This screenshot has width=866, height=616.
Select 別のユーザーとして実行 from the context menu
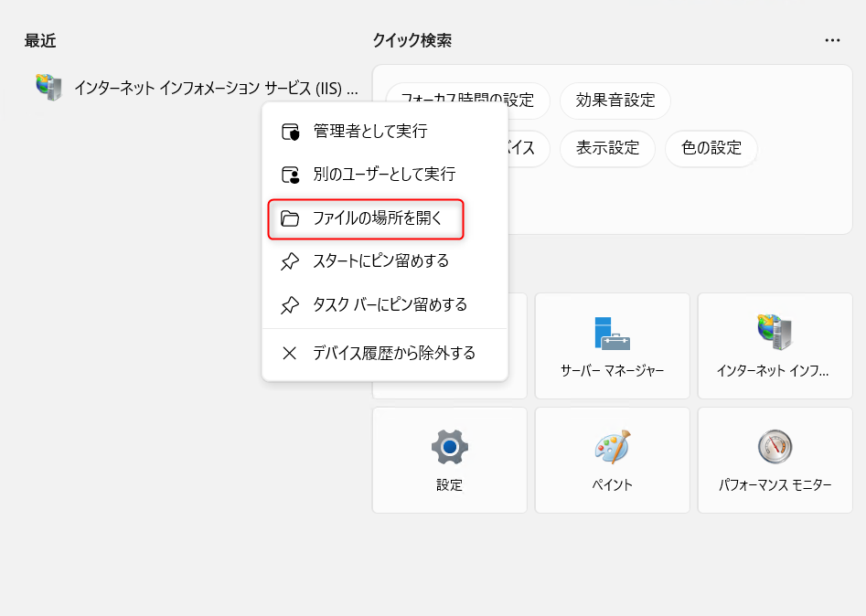[384, 174]
